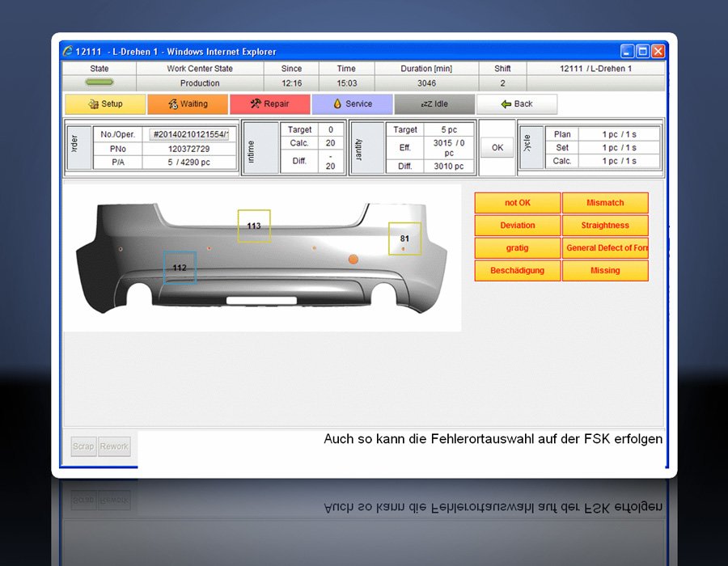Select the Missing defect type
This screenshot has height=566, width=728.
[605, 271]
